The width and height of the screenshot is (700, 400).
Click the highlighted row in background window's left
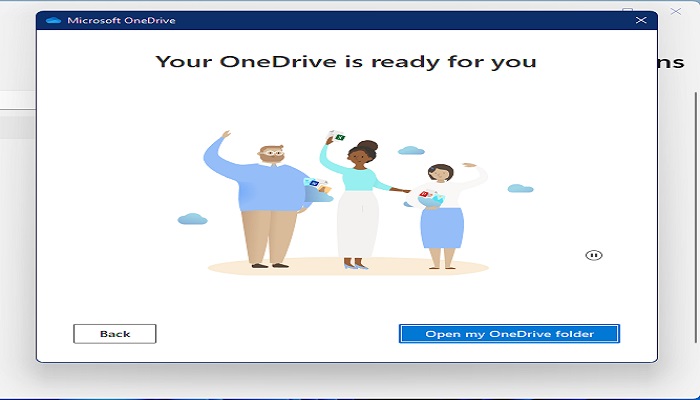click(17, 127)
